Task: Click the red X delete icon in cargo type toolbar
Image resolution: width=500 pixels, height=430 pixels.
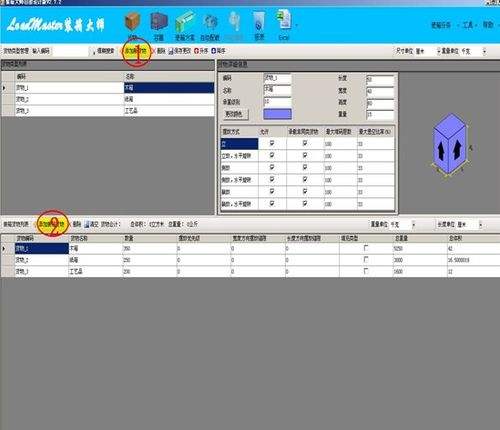Action: 154,51
